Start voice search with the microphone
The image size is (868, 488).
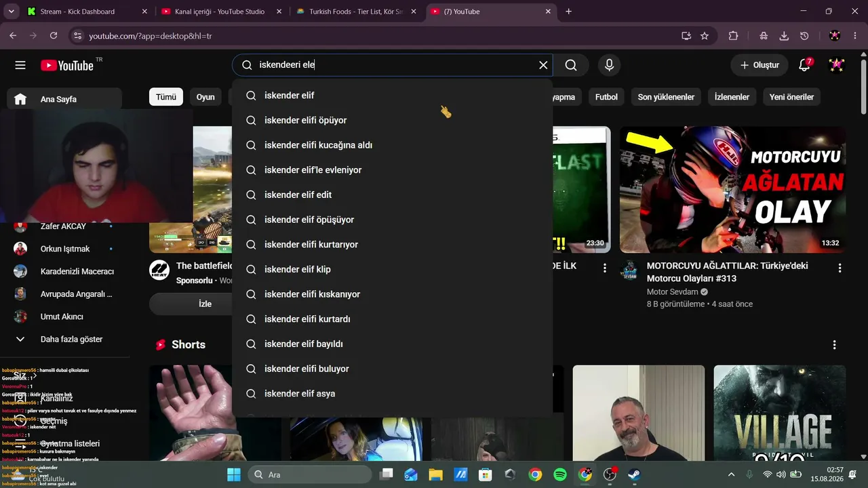[609, 65]
